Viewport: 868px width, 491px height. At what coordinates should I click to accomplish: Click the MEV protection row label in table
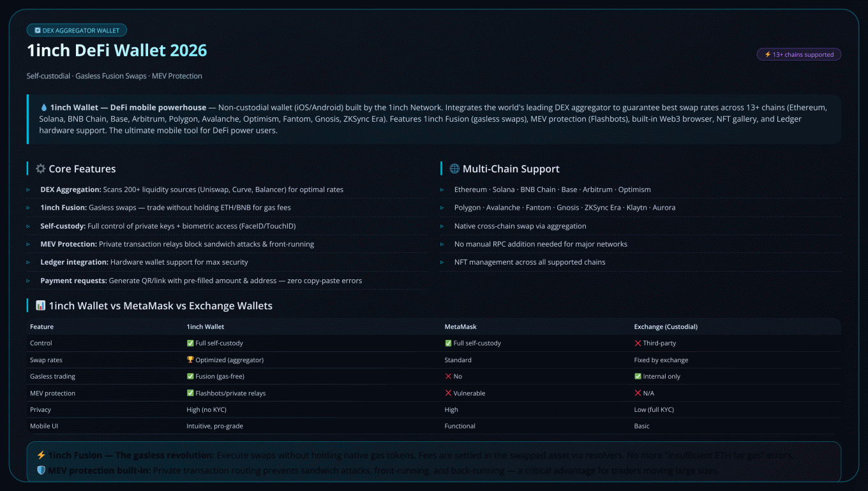click(x=52, y=393)
